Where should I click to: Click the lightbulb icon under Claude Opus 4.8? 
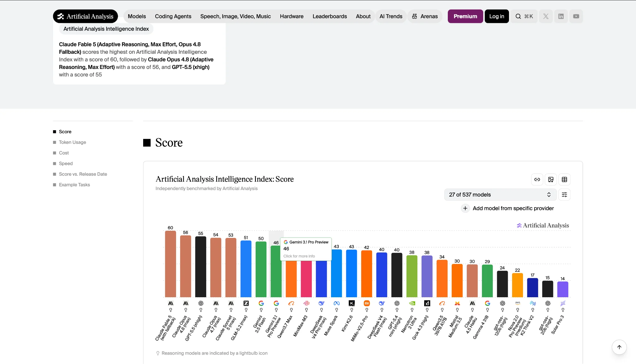click(x=186, y=310)
